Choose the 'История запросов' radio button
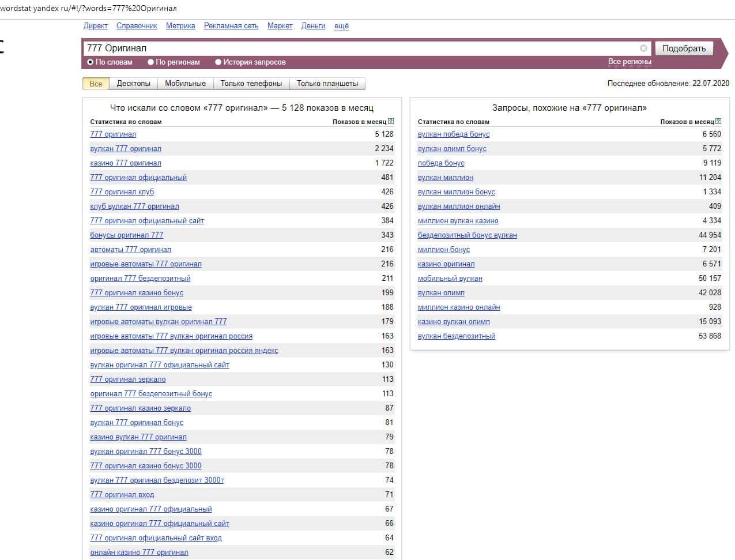735x560 pixels. point(218,62)
